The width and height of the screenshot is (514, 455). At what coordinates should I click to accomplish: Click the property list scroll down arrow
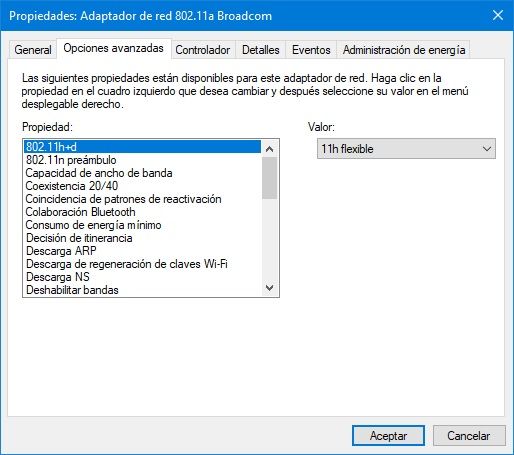pos(269,287)
